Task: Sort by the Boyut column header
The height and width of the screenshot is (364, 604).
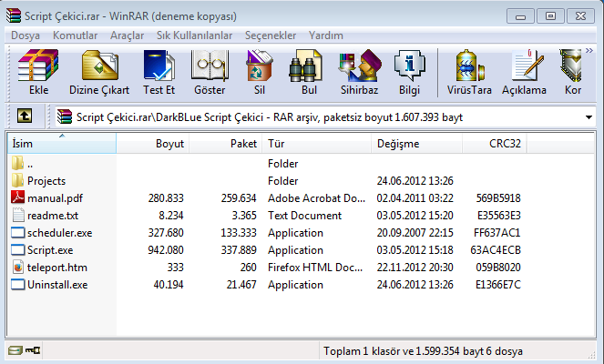Action: coord(152,144)
